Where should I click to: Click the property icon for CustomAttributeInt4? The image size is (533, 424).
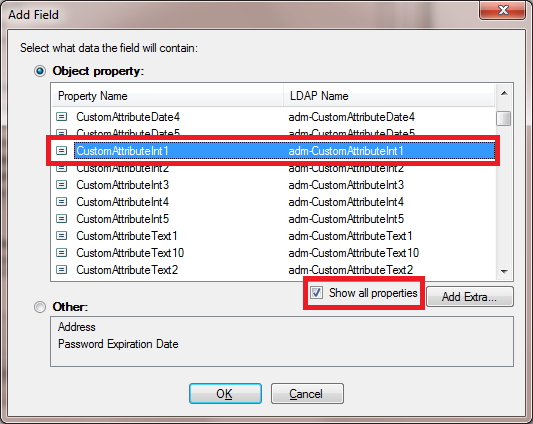pyautogui.click(x=62, y=202)
